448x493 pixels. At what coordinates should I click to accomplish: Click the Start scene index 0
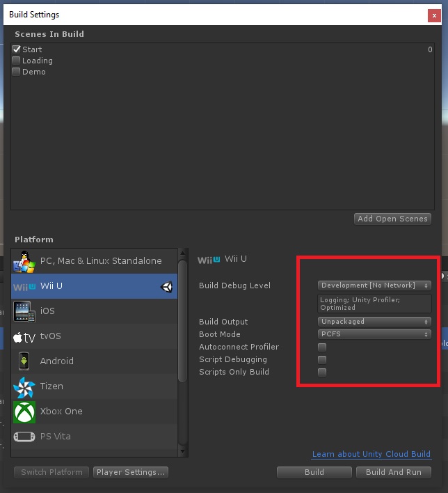[x=430, y=49]
